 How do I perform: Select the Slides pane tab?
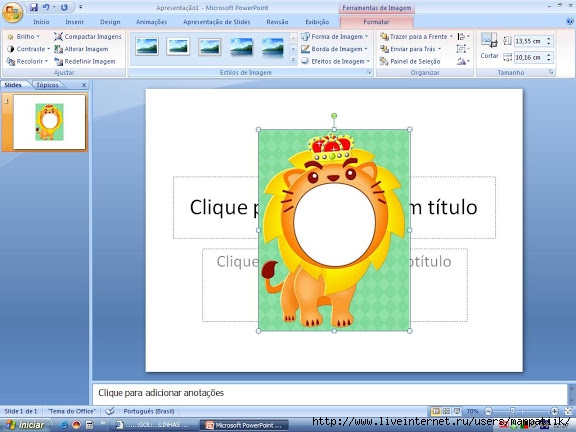pos(13,85)
